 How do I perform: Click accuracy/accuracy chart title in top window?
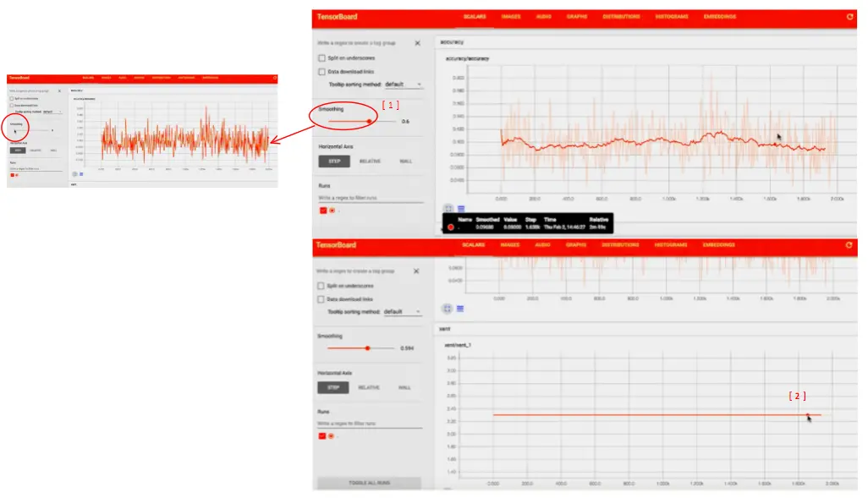pos(467,58)
